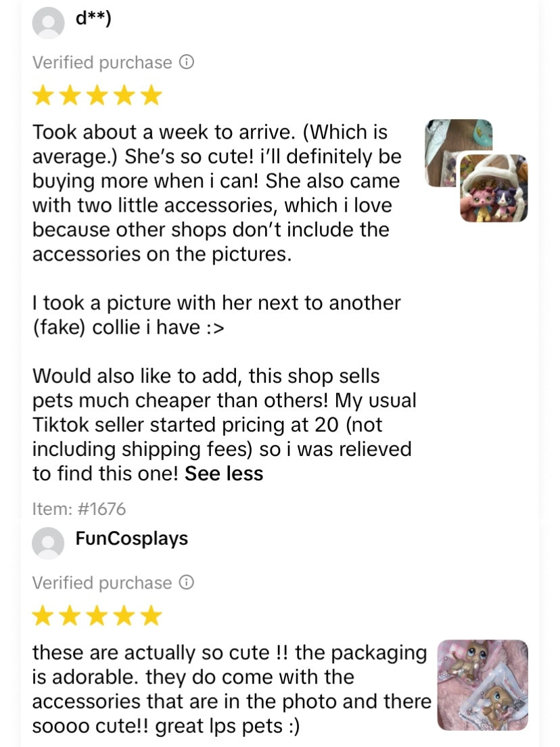Tap Verified purchase text in d**)'s review
Viewport: 560px width, 747px height.
coord(102,62)
